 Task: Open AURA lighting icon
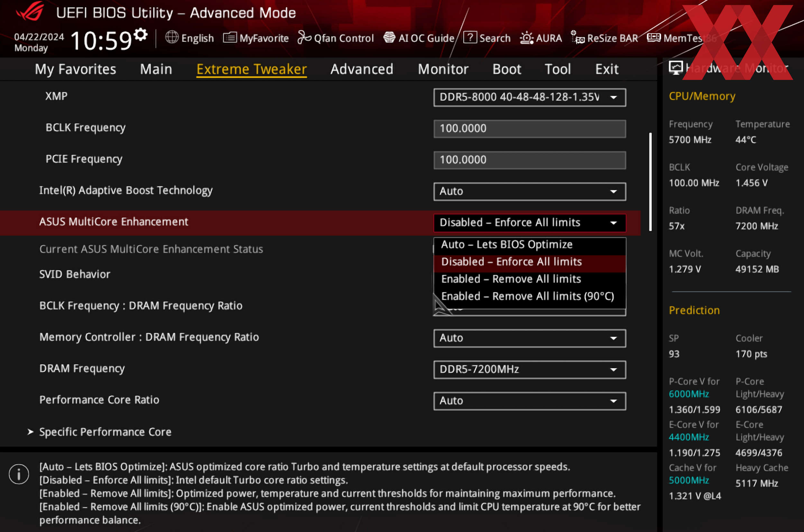click(526, 38)
